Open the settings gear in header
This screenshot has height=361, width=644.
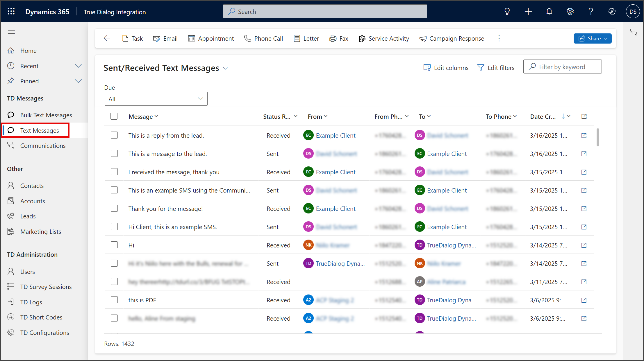pyautogui.click(x=570, y=12)
